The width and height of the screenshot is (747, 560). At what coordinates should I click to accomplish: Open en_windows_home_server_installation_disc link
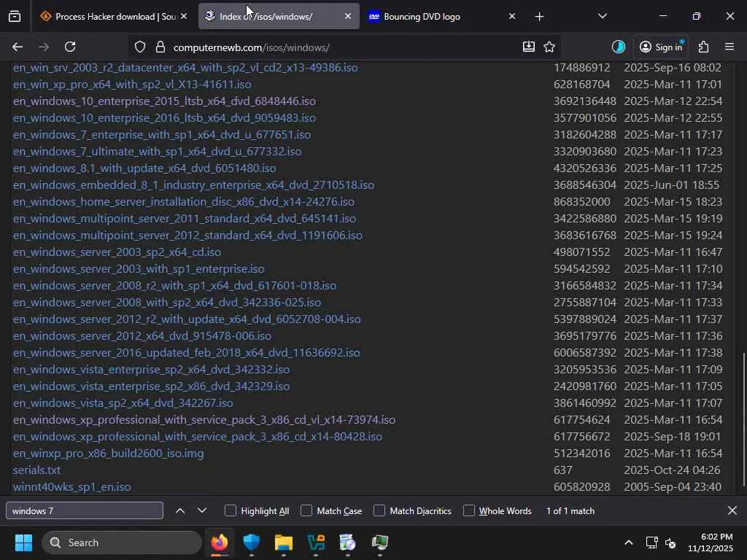183,202
